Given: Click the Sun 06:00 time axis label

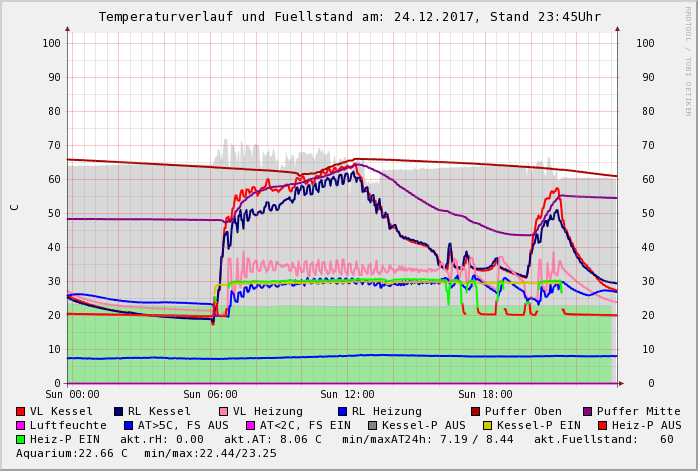Looking at the screenshot, I should click(x=210, y=394).
